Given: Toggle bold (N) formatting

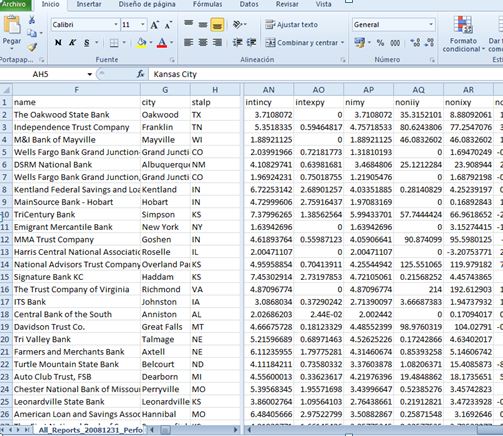Looking at the screenshot, I should [x=58, y=43].
